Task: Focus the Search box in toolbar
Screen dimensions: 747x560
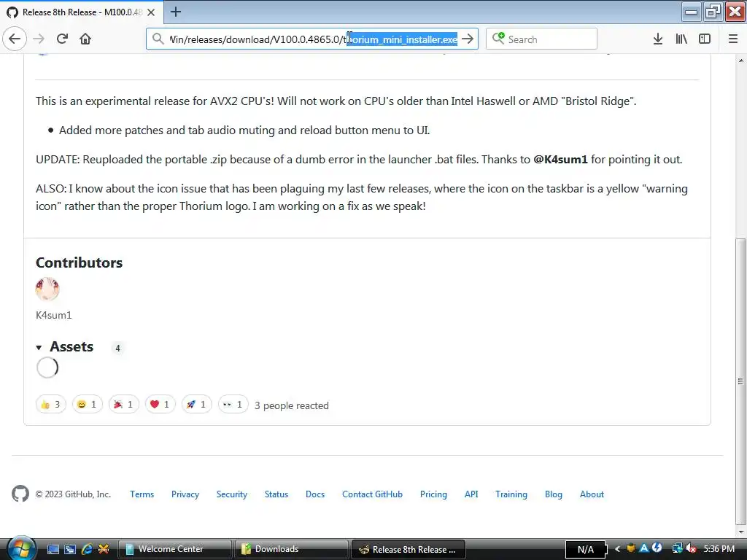Action: (x=541, y=39)
